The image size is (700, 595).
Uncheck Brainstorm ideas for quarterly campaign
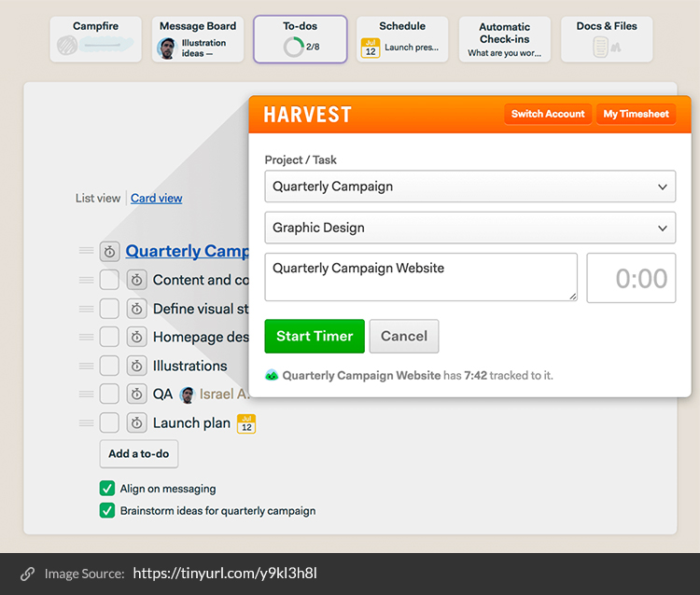click(x=107, y=511)
